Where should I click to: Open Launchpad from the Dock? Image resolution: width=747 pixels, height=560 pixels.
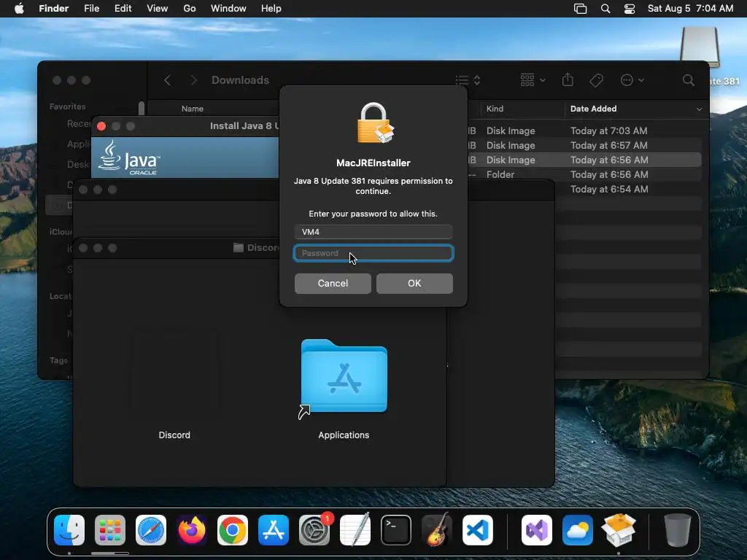point(110,530)
